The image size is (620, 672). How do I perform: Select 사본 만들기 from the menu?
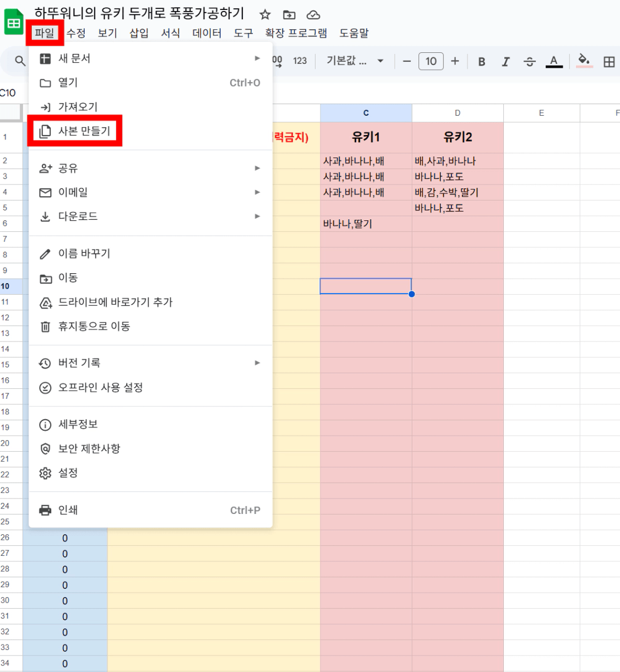click(84, 131)
